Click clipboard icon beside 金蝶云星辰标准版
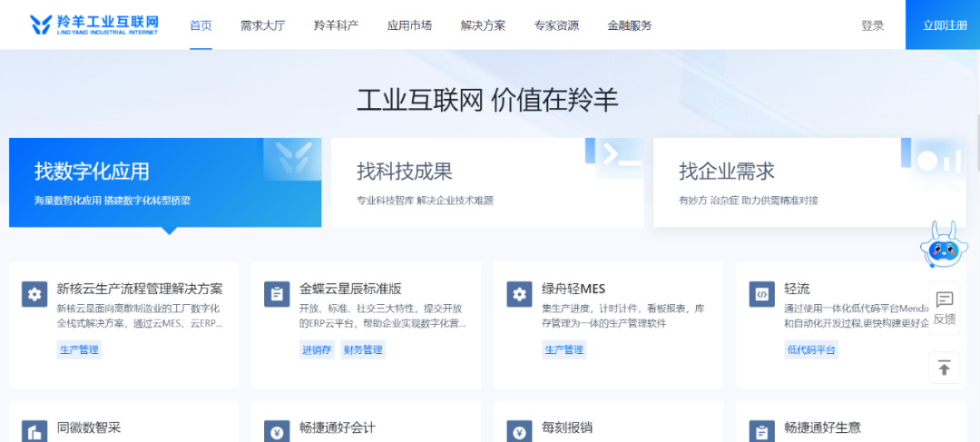The width and height of the screenshot is (980, 442). pos(277,294)
